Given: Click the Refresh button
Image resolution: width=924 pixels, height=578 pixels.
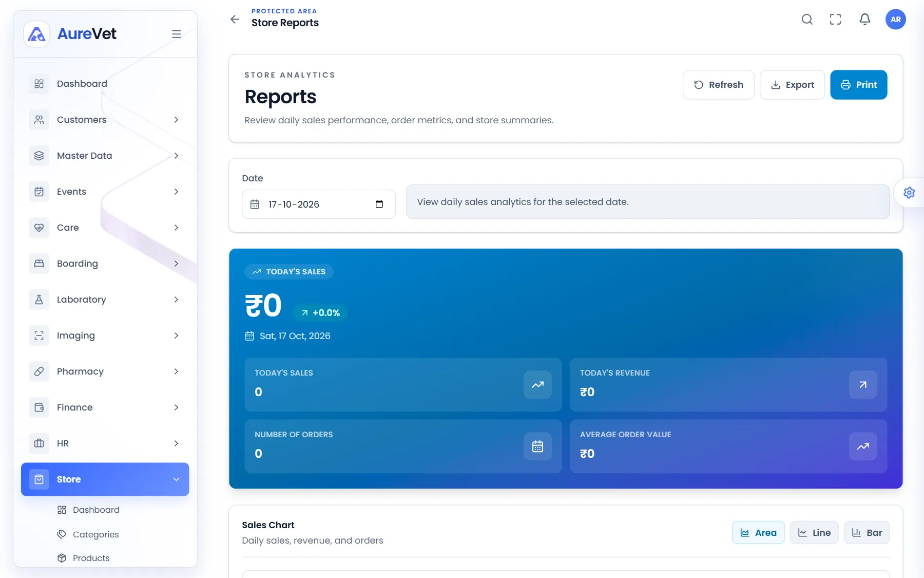Looking at the screenshot, I should (718, 85).
